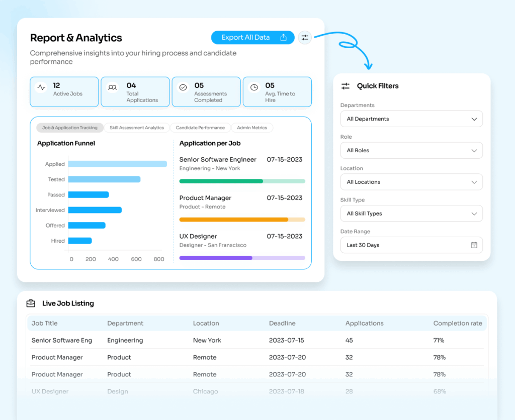Select the 12 Active Jobs card
This screenshot has height=420, width=515.
(x=64, y=92)
